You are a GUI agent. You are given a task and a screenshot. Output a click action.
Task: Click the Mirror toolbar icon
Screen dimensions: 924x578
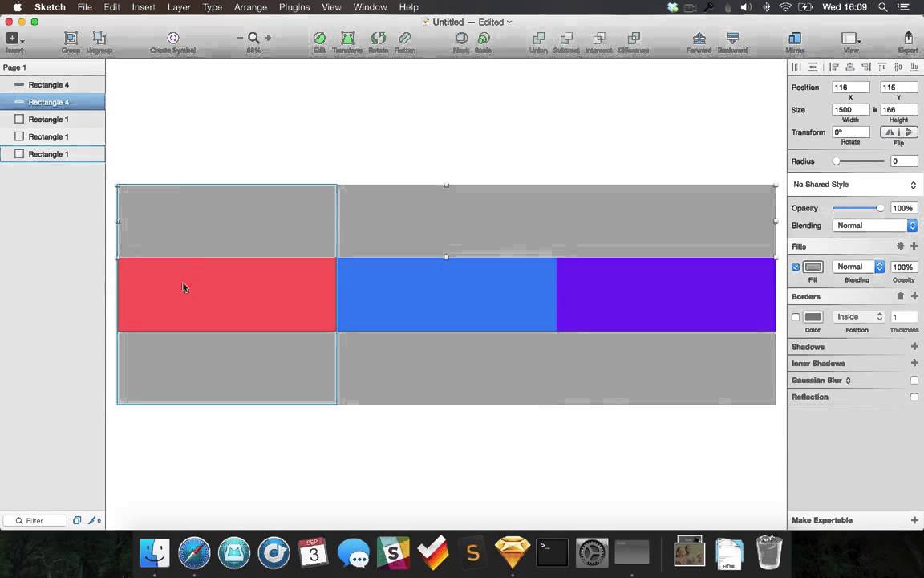(x=794, y=40)
